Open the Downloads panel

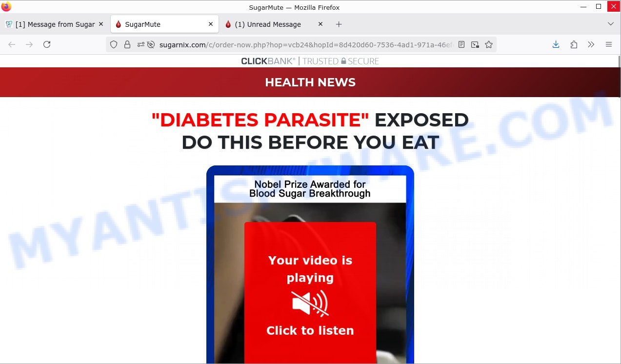(x=556, y=44)
